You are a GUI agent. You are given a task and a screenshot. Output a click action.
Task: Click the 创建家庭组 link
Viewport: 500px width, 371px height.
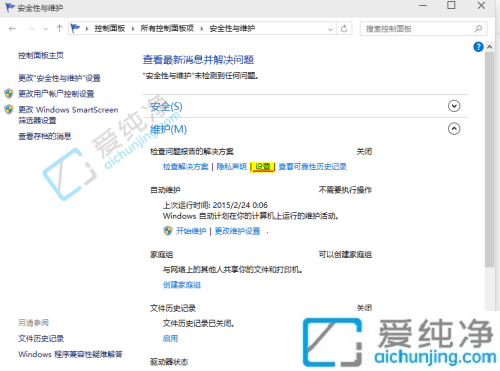click(x=182, y=285)
